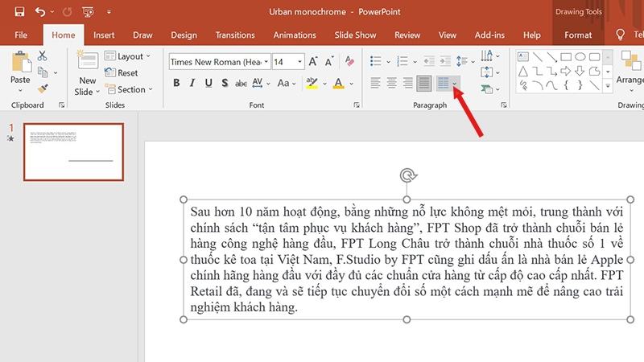This screenshot has width=644, height=362.
Task: Click Reset slide button
Action: 122,72
